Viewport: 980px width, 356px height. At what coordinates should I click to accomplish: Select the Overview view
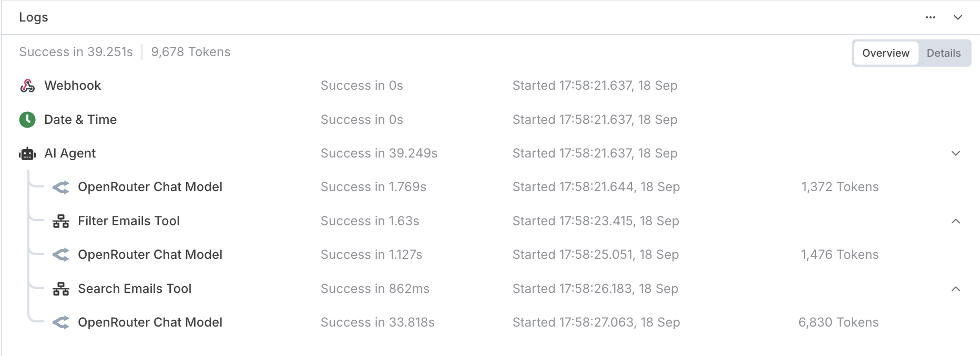click(x=886, y=53)
